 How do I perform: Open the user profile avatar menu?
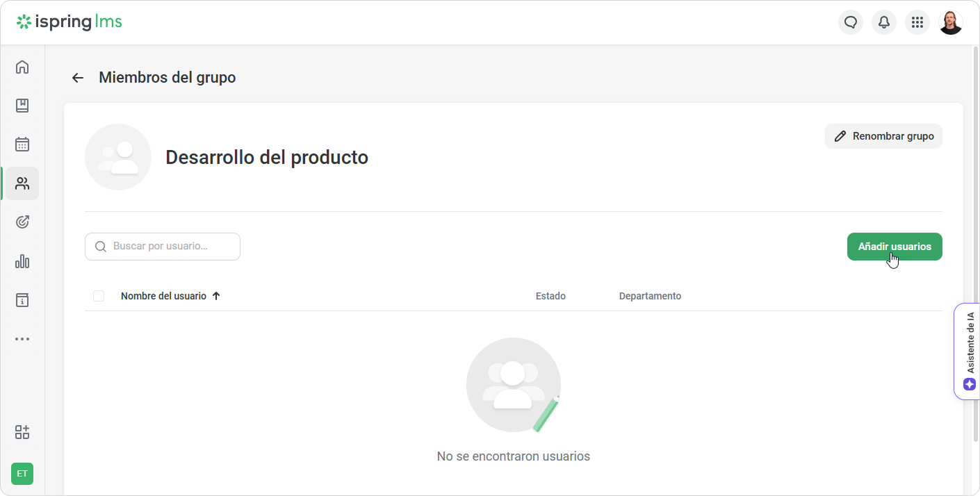click(951, 22)
